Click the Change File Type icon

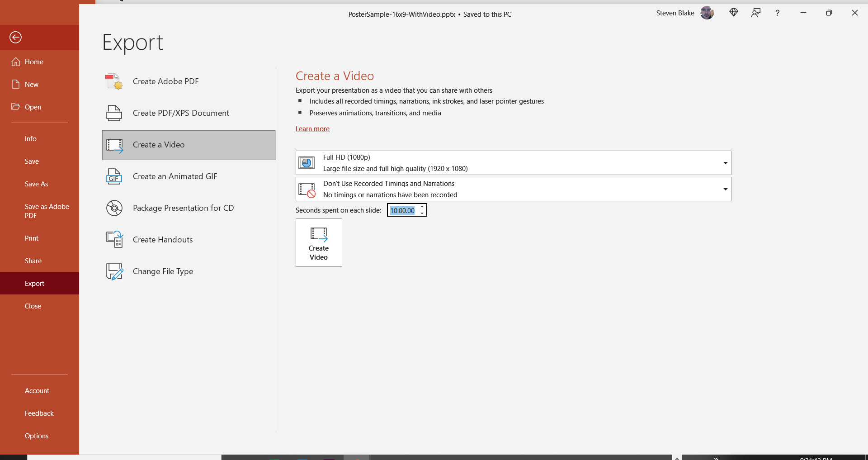(114, 271)
